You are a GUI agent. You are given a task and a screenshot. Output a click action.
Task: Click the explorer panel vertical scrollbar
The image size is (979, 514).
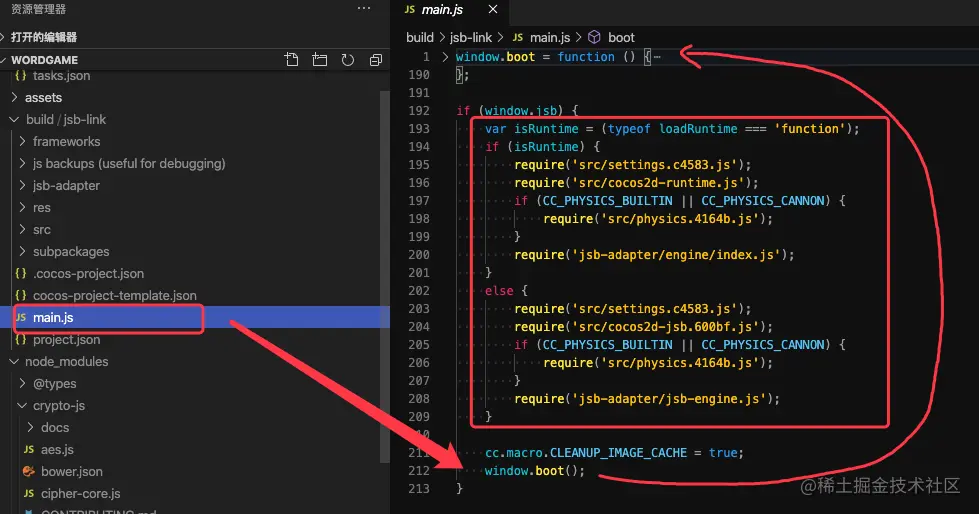coord(385,275)
